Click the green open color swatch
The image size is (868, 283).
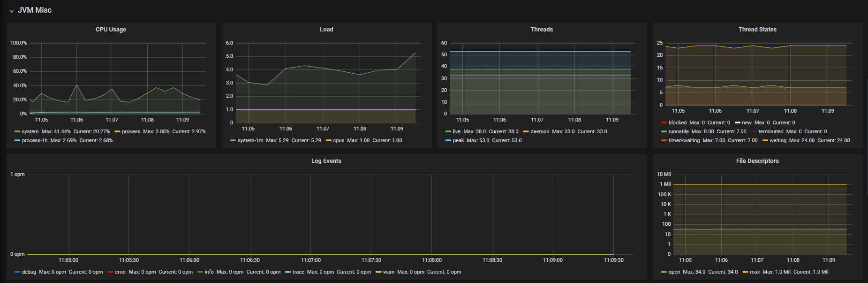[x=664, y=272]
